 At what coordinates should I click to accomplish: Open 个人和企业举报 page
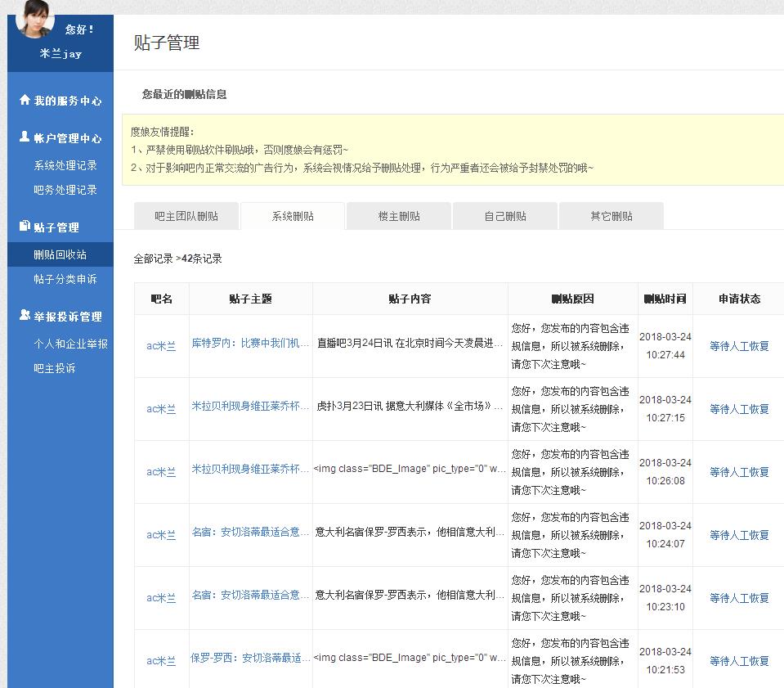click(70, 344)
